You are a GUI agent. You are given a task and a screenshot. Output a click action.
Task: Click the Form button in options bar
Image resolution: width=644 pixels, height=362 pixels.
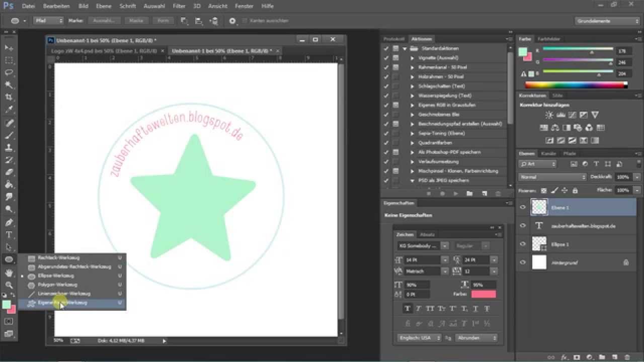163,21
